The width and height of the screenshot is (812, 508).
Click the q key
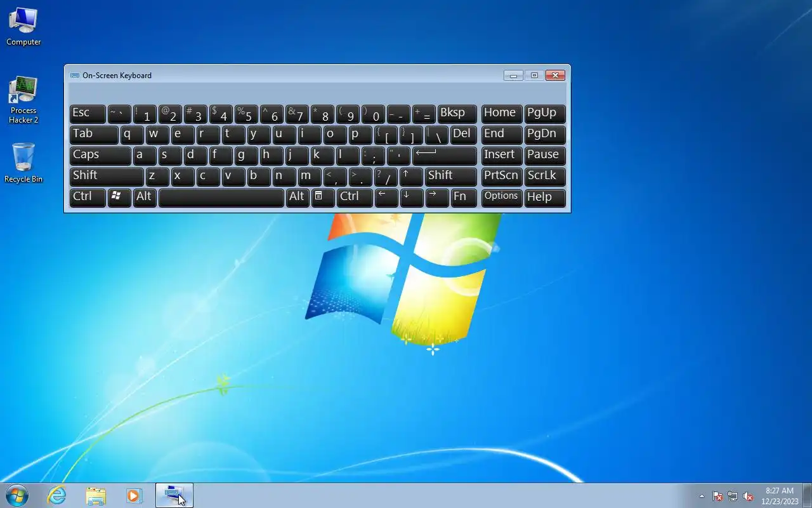pos(132,135)
